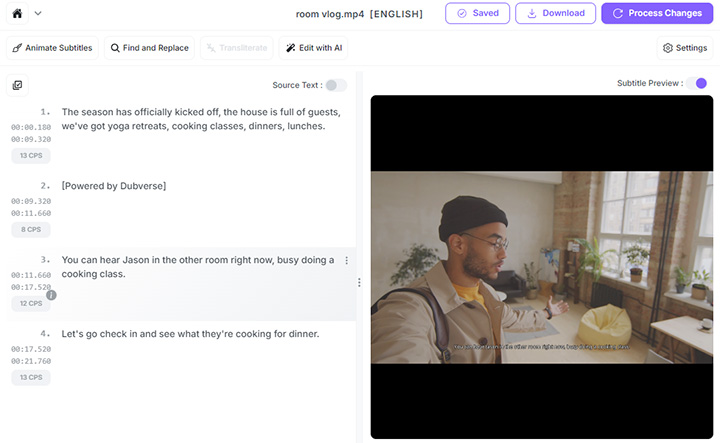Screen dimensions: 720x443
Task: Click the 8 CPS badge
Action: coord(31,230)
